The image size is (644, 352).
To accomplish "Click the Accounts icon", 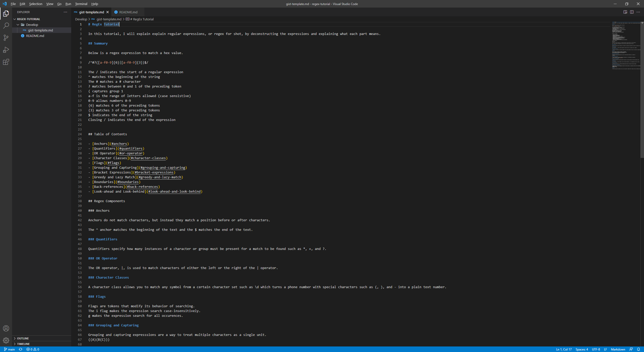I will (6, 328).
